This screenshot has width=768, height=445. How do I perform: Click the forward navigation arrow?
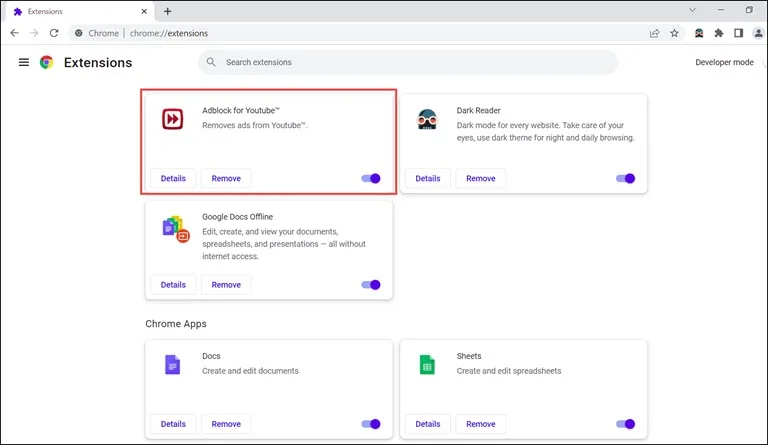pyautogui.click(x=34, y=33)
